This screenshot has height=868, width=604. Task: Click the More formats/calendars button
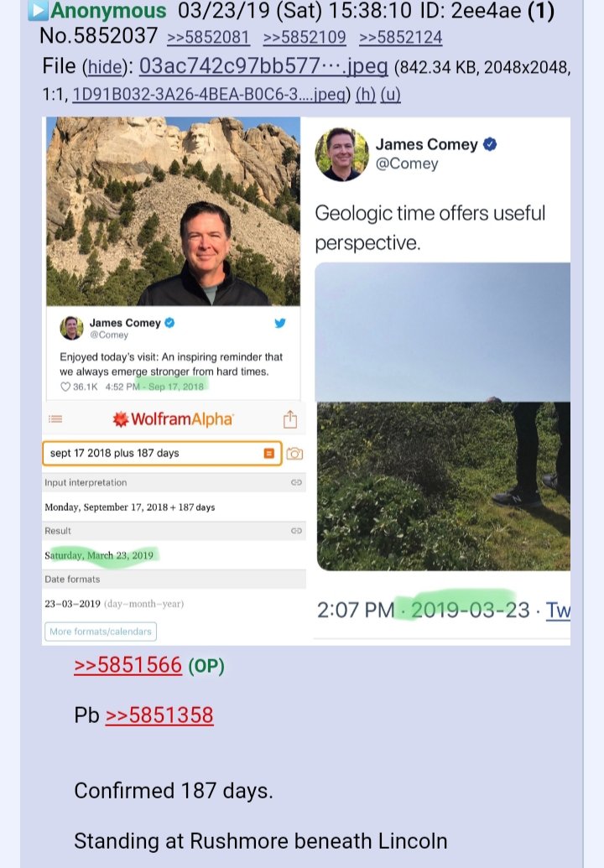[x=100, y=632]
